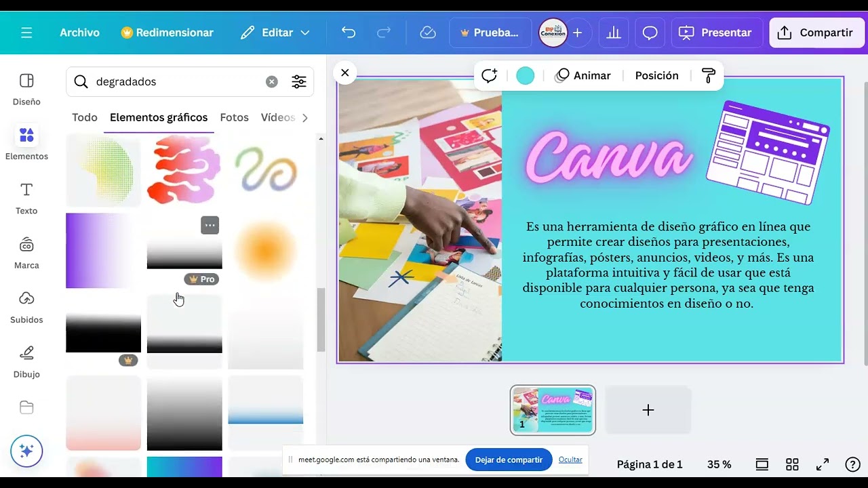Open the hamburger main menu
This screenshot has width=868, height=488.
[x=26, y=33]
